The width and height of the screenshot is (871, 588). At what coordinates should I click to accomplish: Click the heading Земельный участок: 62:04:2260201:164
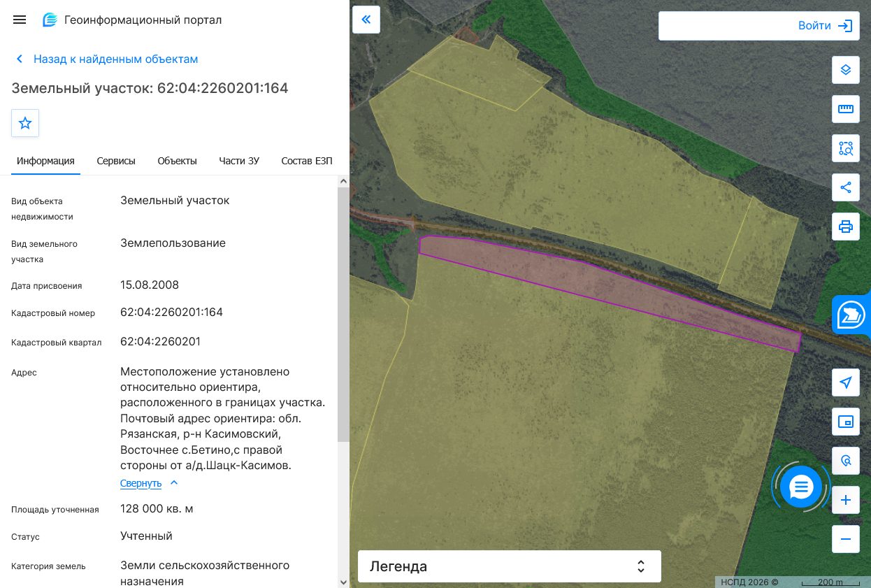click(x=150, y=88)
